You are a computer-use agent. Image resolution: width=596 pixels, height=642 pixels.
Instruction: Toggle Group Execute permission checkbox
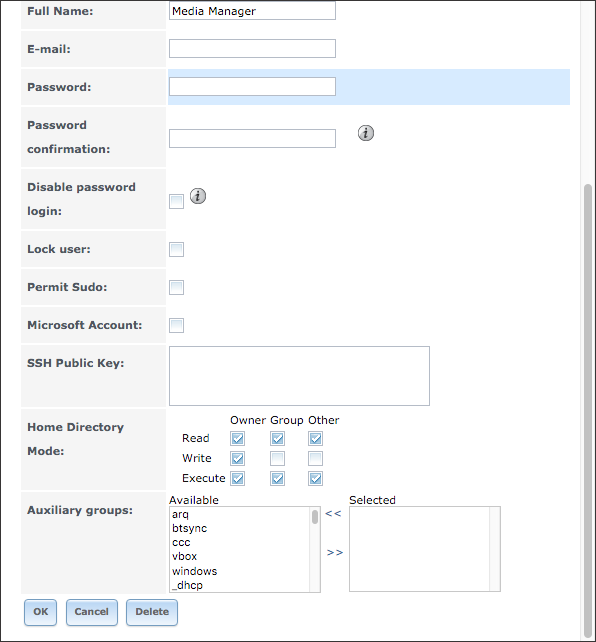click(x=278, y=479)
